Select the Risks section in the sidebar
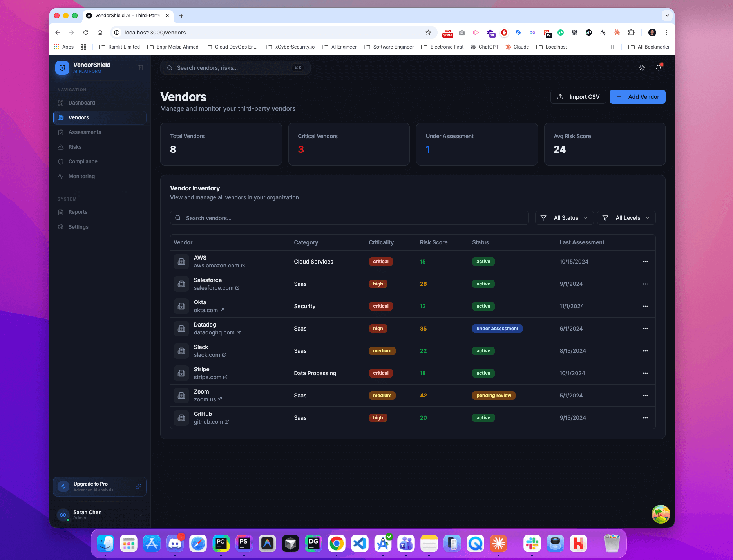The height and width of the screenshot is (560, 733). click(x=75, y=147)
